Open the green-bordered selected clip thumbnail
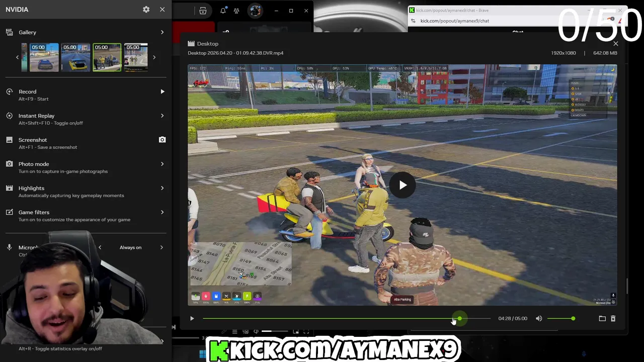This screenshot has width=644, height=362. pos(107,57)
